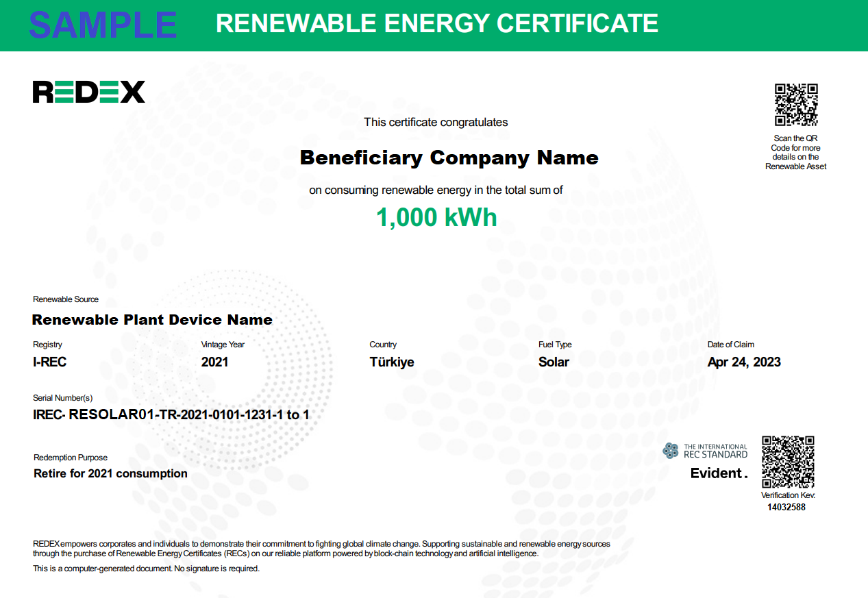Select the Beneficiary Company Name heading
This screenshot has height=598, width=868.
[x=449, y=158]
